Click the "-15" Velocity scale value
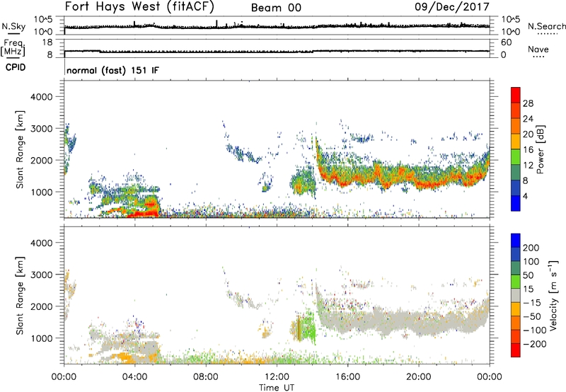566x392 pixels. tap(531, 302)
